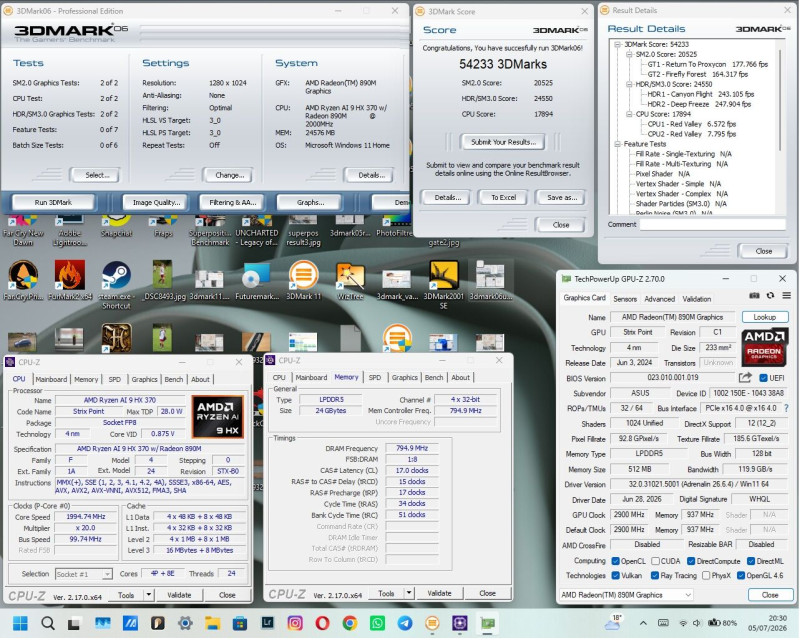This screenshot has width=800, height=643.
Task: Click the GPU-Z screenshot camera icon
Action: coord(754,296)
